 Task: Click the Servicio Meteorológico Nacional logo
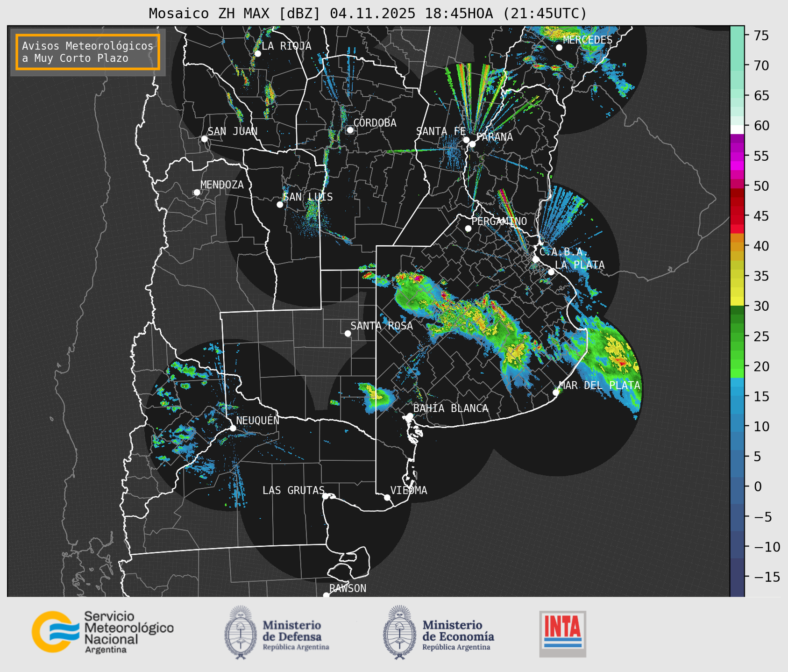103,632
